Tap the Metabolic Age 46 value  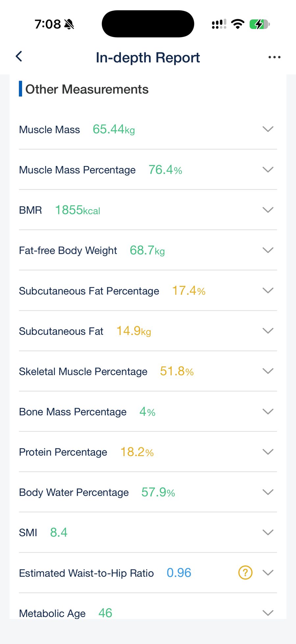coord(105,613)
